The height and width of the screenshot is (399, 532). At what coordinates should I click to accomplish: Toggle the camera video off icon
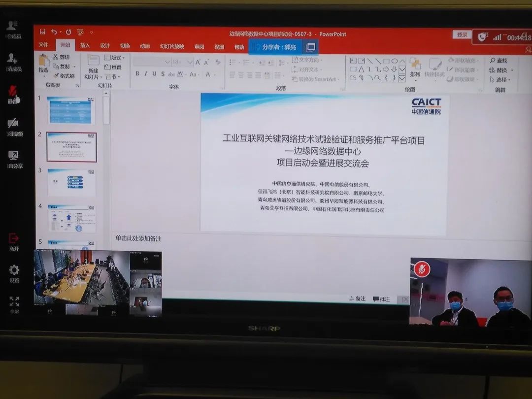pos(13,123)
